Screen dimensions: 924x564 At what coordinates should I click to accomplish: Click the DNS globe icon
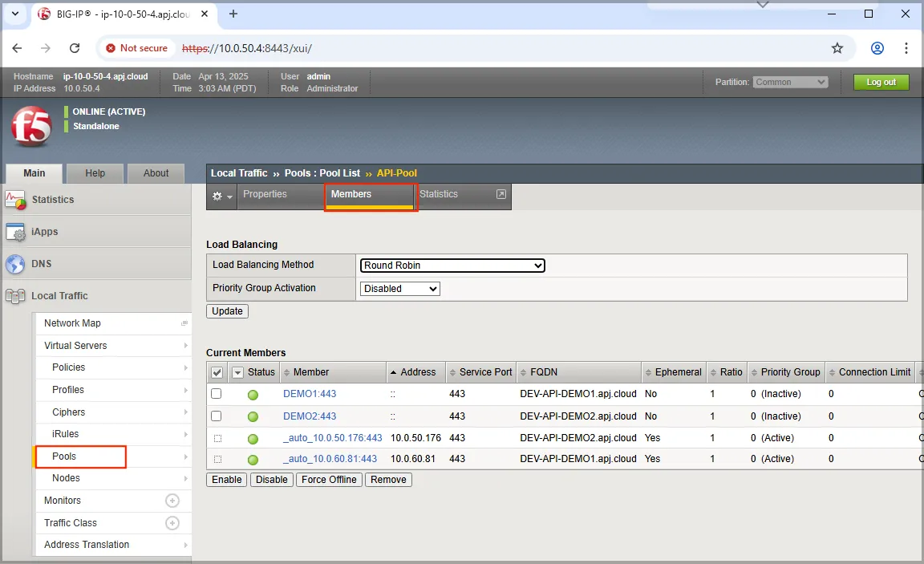pyautogui.click(x=15, y=264)
